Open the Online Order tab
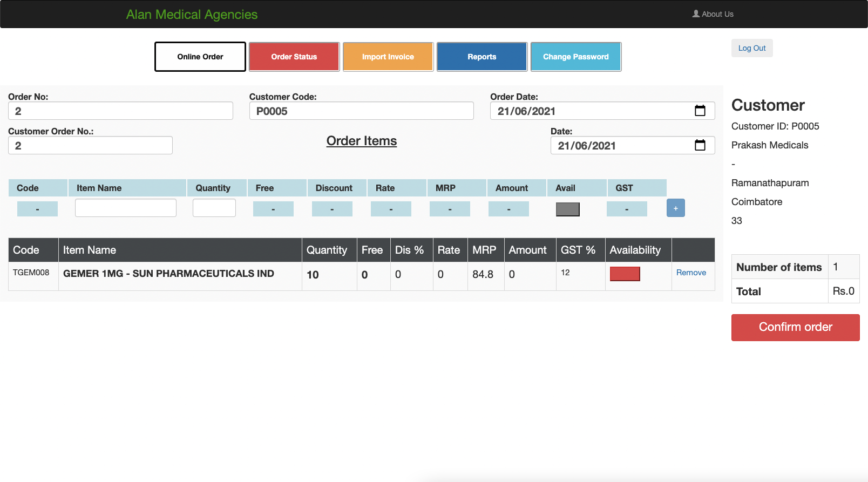Screen dimensions: 868x482 (x=200, y=57)
